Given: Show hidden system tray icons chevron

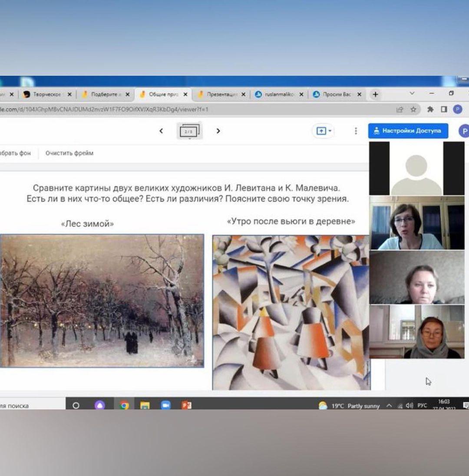Looking at the screenshot, I should (x=389, y=406).
